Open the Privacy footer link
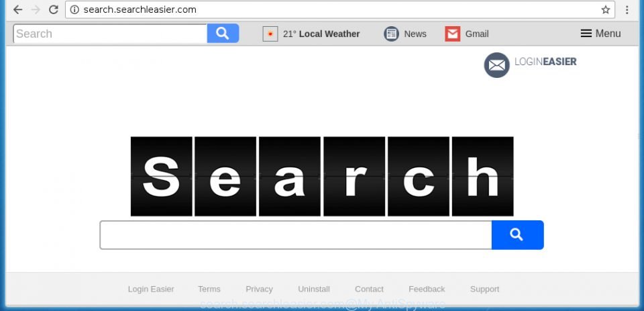644x311 pixels. coord(259,290)
